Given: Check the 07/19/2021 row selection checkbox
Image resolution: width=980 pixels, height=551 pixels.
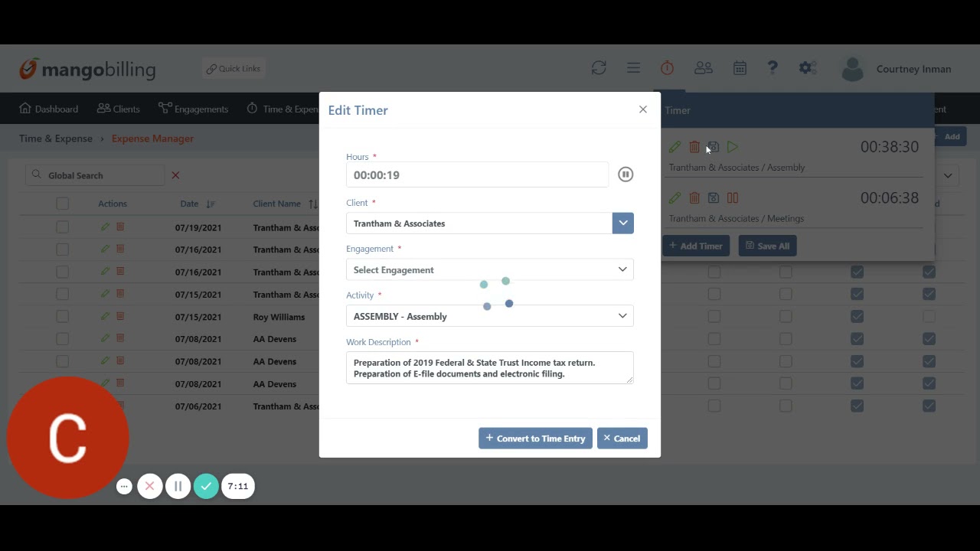Looking at the screenshot, I should (62, 227).
